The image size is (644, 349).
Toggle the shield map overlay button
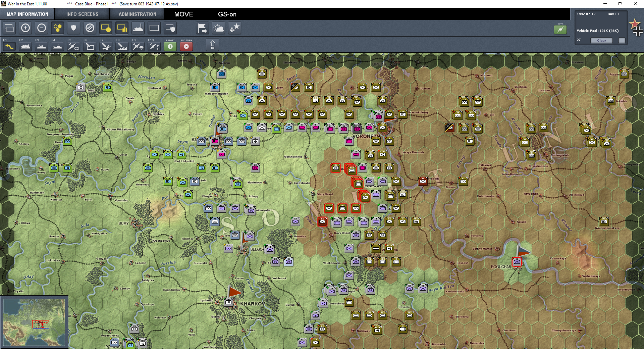click(74, 28)
